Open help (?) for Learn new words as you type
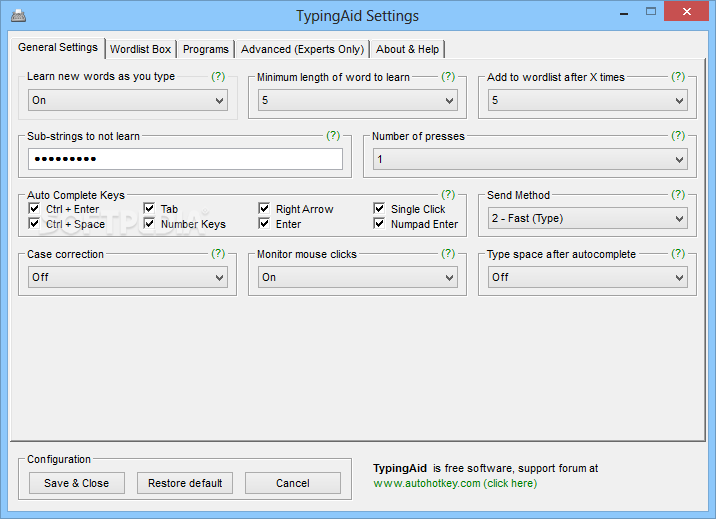 pyautogui.click(x=218, y=76)
